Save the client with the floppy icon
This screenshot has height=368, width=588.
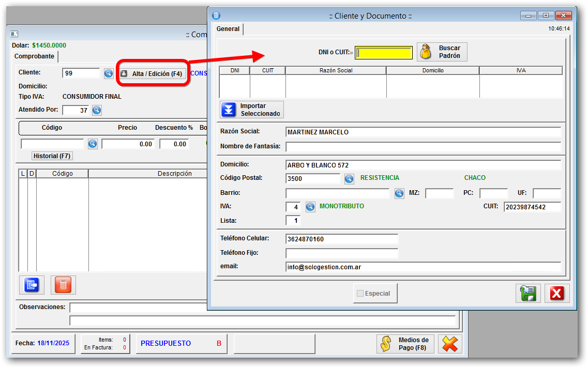pyautogui.click(x=528, y=293)
